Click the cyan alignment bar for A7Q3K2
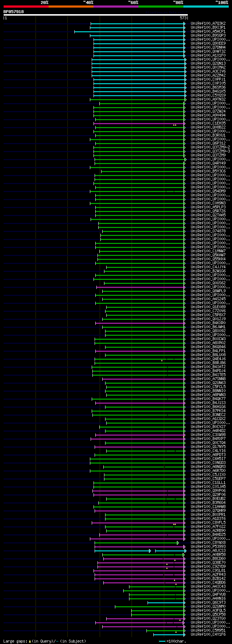Image resolution: width=232 pixels, height=644 pixels. pos(138,23)
